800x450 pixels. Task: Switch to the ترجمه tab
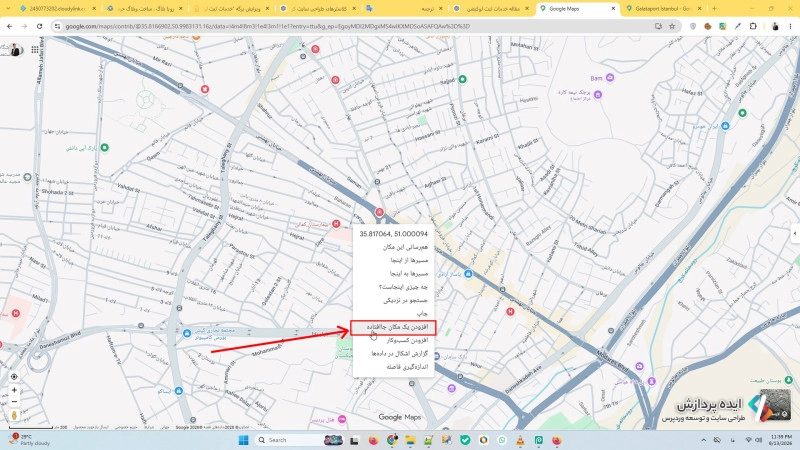(404, 9)
